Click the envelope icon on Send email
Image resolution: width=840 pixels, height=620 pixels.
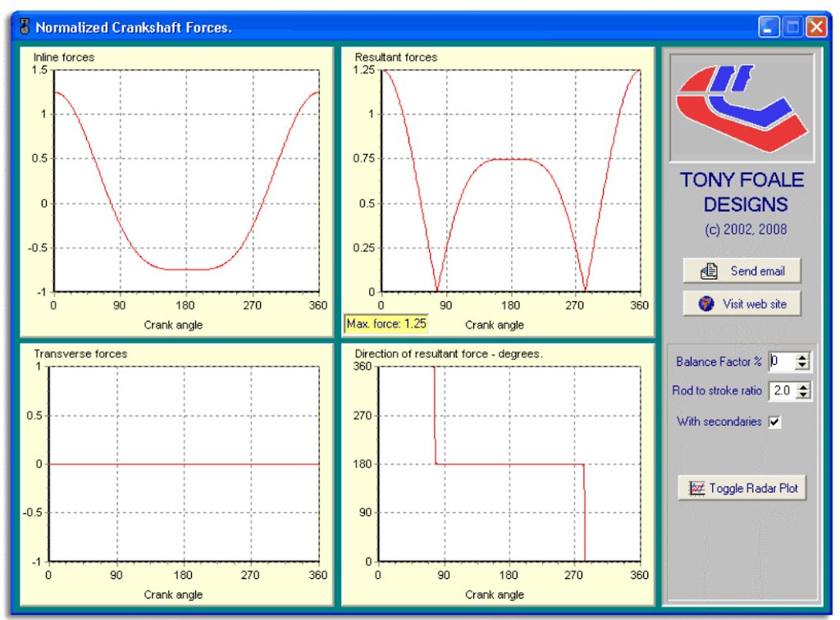coord(709,271)
